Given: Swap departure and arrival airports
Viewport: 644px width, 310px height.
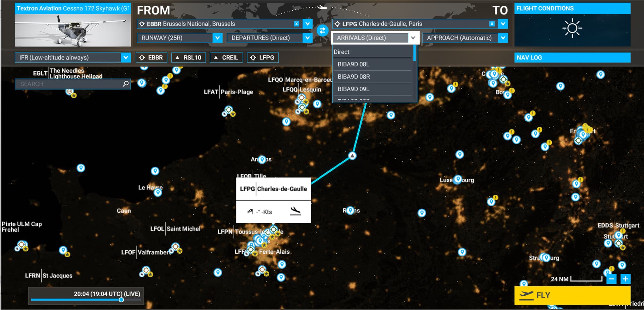Looking at the screenshot, I should (322, 31).
